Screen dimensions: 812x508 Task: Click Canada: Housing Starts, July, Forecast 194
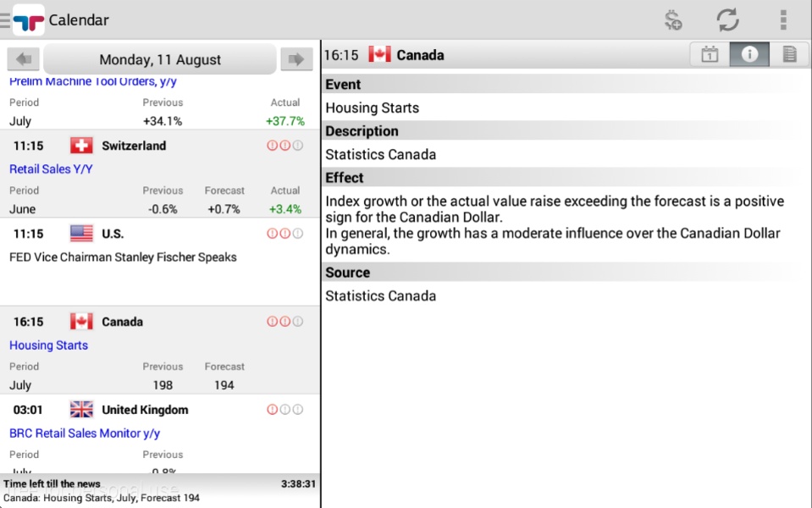pos(102,498)
